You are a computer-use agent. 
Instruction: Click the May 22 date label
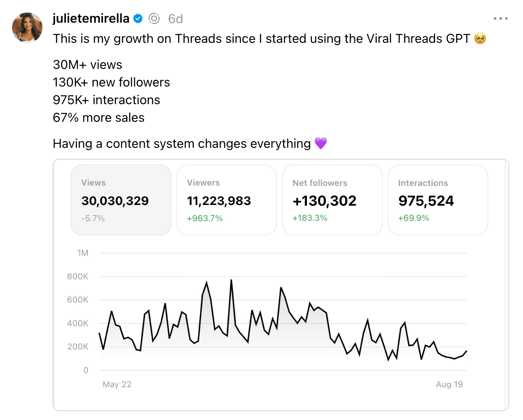(x=117, y=384)
